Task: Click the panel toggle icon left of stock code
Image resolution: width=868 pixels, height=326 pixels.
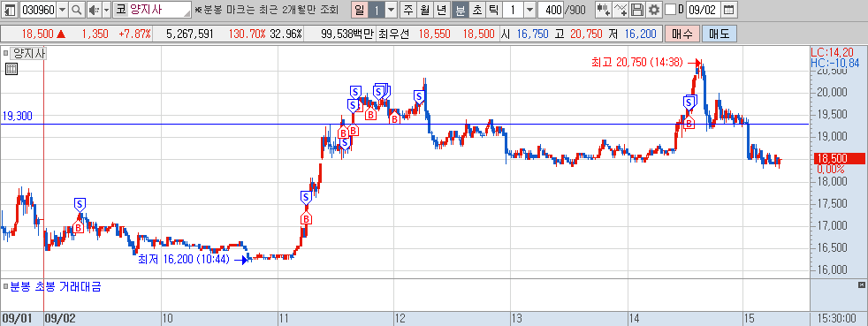Action: 10,10
